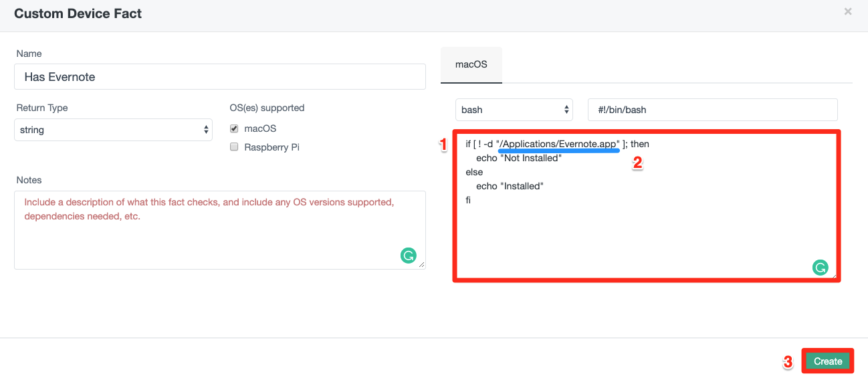
Task: Focus the Name field containing Has Evernote
Action: [x=219, y=77]
